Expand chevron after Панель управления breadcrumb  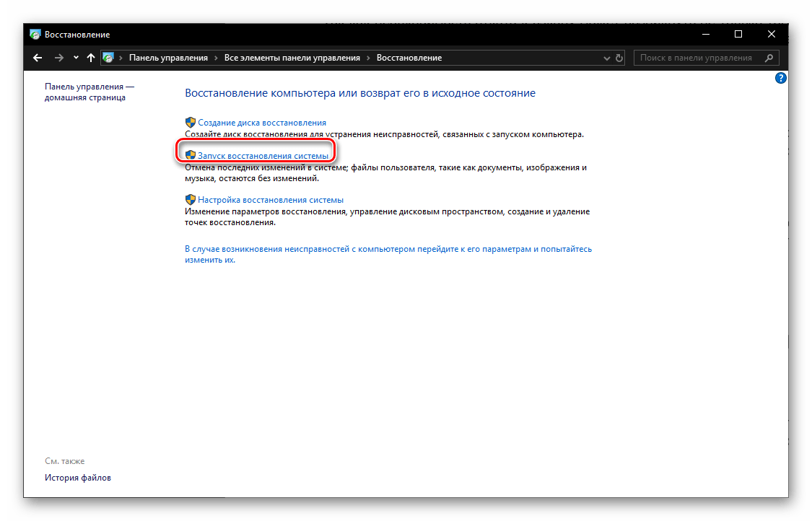tap(216, 58)
